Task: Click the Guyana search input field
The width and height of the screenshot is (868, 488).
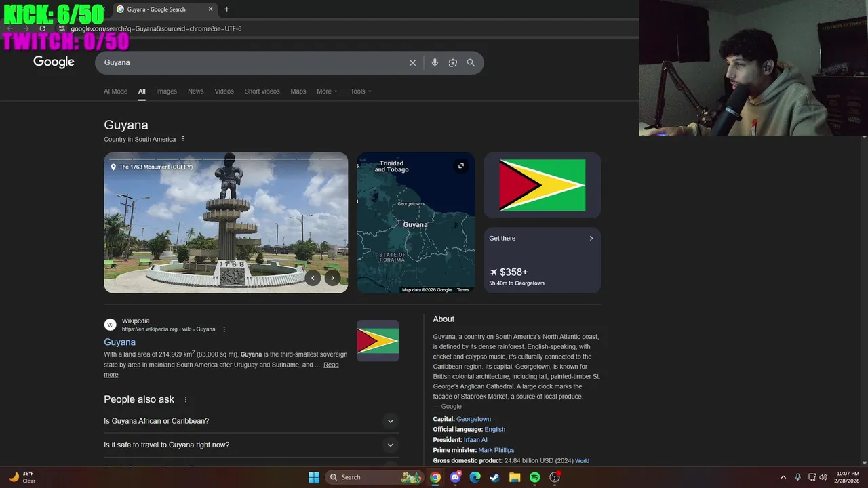Action: (x=252, y=62)
